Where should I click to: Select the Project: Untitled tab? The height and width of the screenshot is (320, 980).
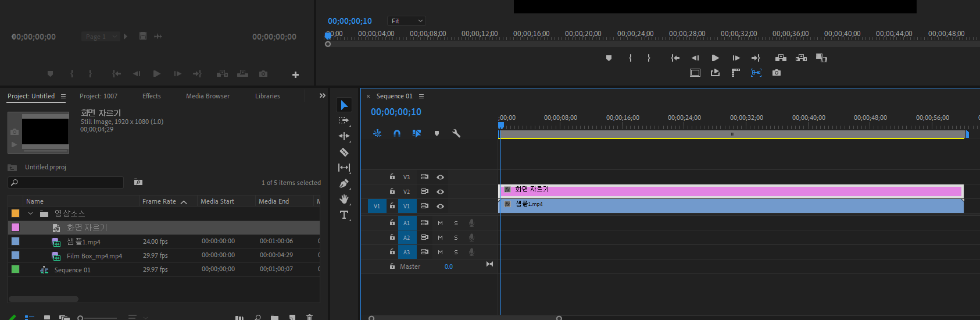(x=31, y=96)
